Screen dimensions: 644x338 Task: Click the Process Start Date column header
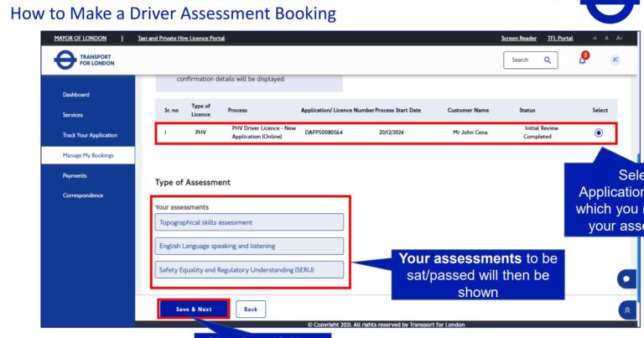[398, 110]
